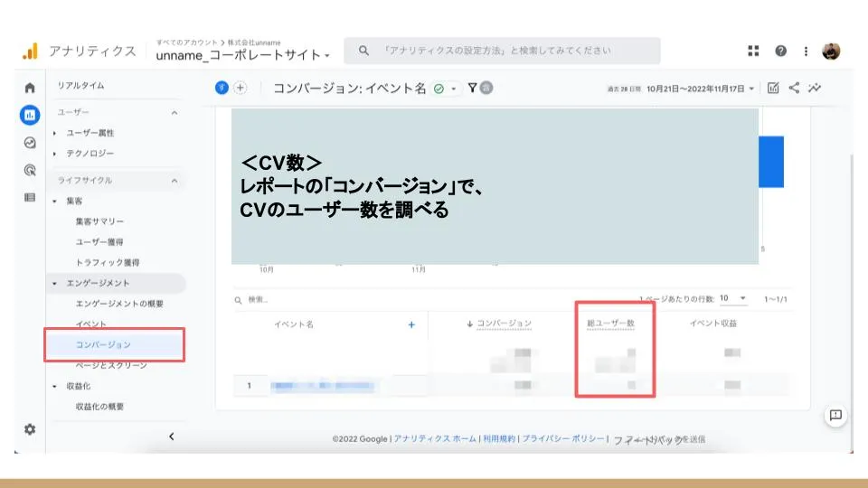
Task: Click the share report icon
Action: (794, 88)
